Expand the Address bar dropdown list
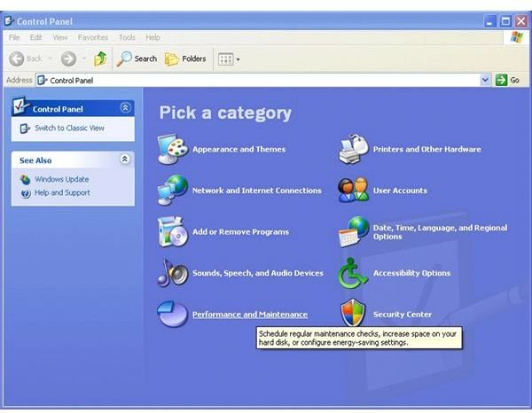Screen dimensions: 532x413 point(485,80)
